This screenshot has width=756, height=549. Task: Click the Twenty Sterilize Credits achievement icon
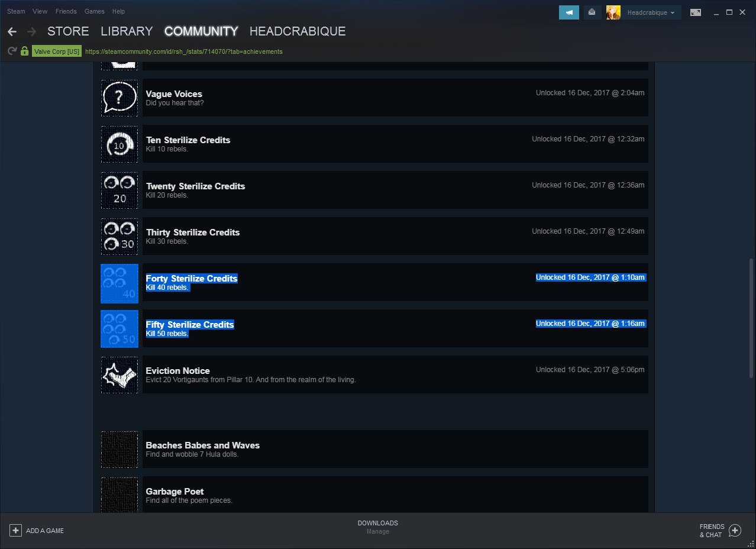[119, 190]
